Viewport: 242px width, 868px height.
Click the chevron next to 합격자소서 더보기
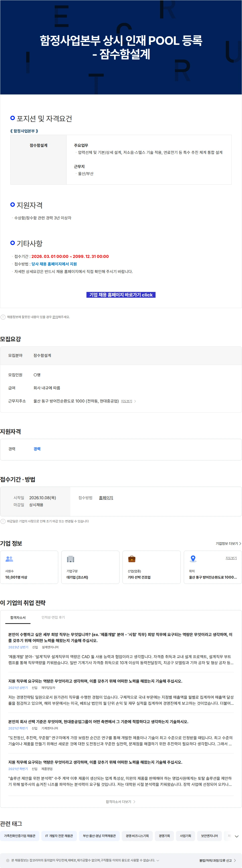pyautogui.click(x=134, y=802)
